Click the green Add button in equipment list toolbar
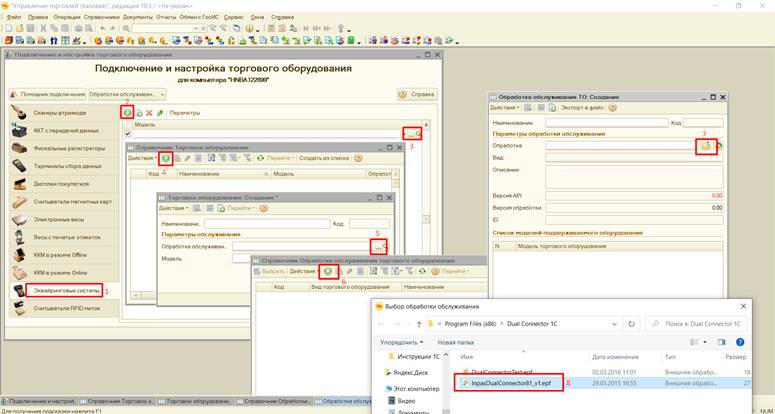 tap(127, 113)
